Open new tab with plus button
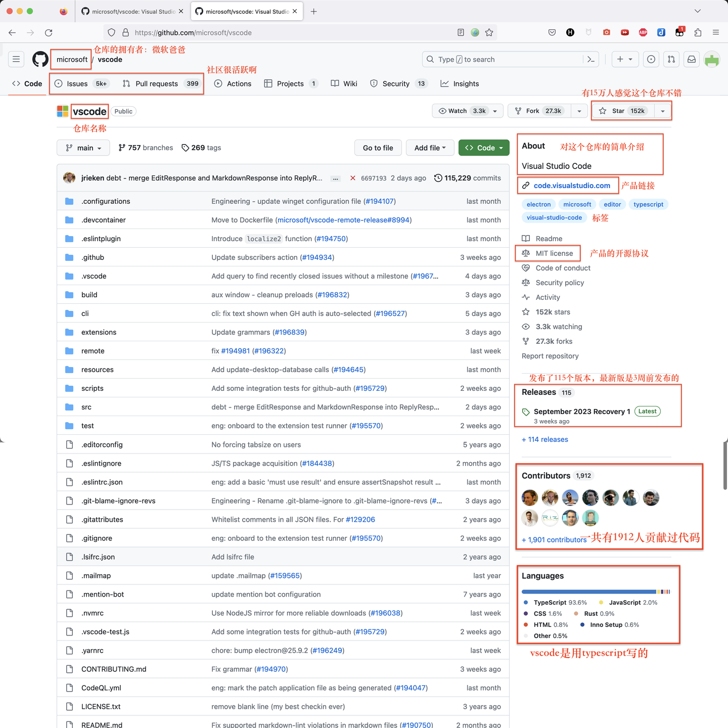The image size is (728, 728). coord(313,11)
